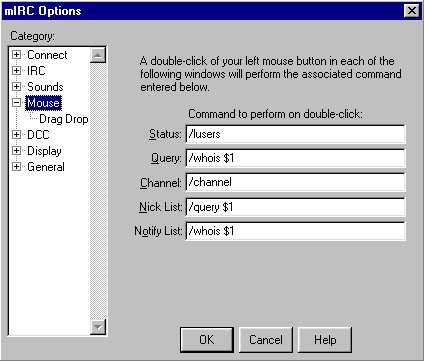Expand the IRC category node
This screenshot has width=424, height=361.
tap(16, 71)
